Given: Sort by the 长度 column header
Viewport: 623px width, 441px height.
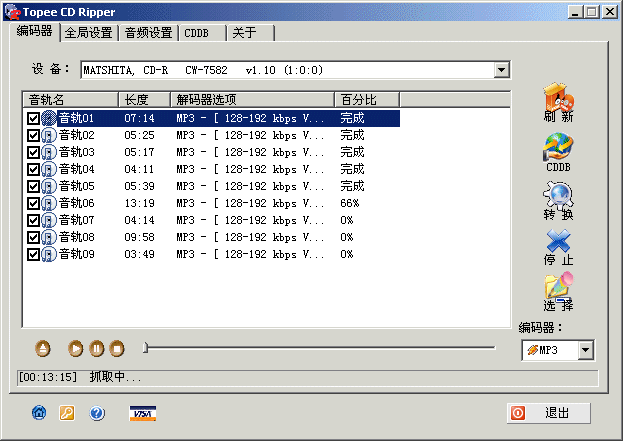Looking at the screenshot, I should pyautogui.click(x=145, y=100).
